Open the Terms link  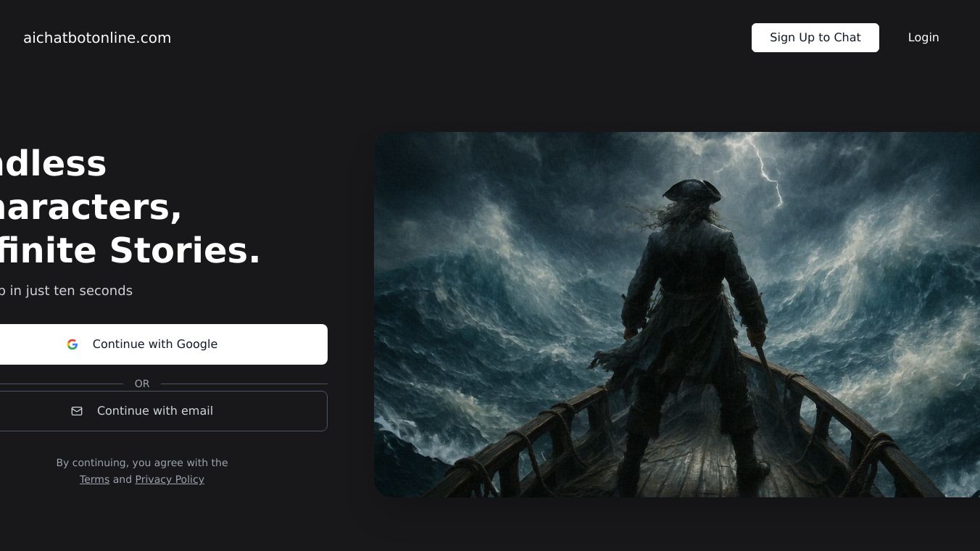pyautogui.click(x=94, y=479)
